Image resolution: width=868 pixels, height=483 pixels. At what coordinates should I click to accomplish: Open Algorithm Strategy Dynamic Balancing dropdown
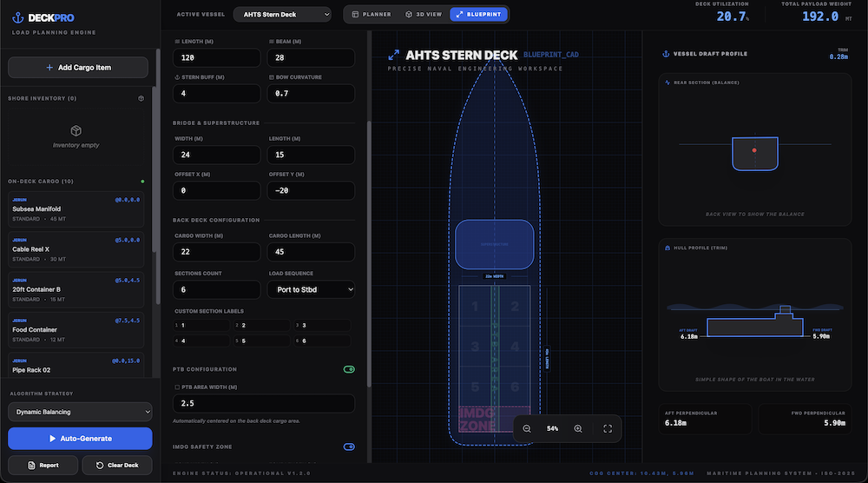point(80,412)
